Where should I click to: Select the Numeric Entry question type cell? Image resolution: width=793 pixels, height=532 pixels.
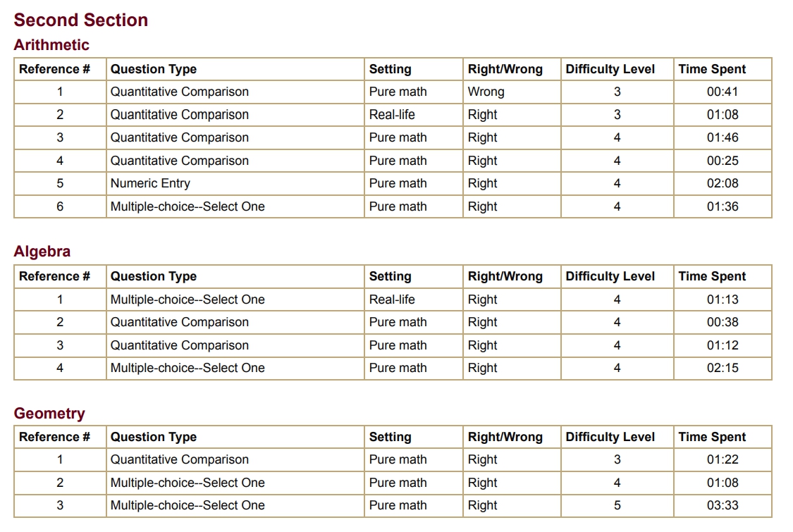tap(150, 183)
